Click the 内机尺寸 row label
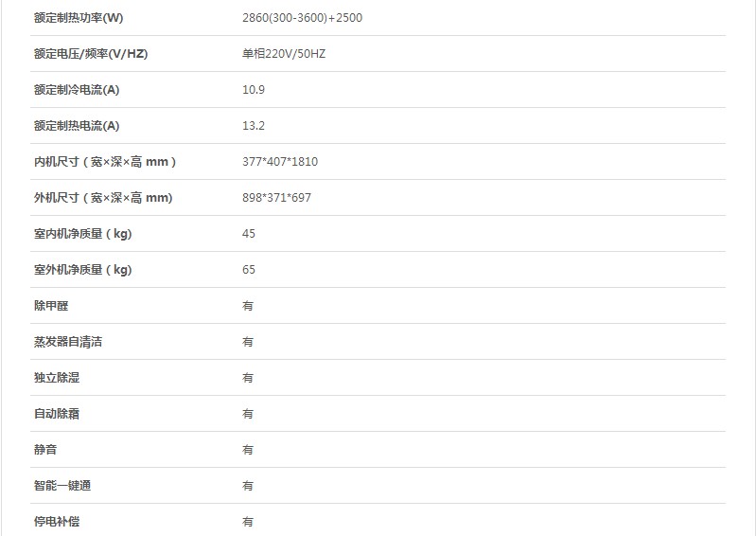Screen dimensions: 756x536 [x=105, y=162]
